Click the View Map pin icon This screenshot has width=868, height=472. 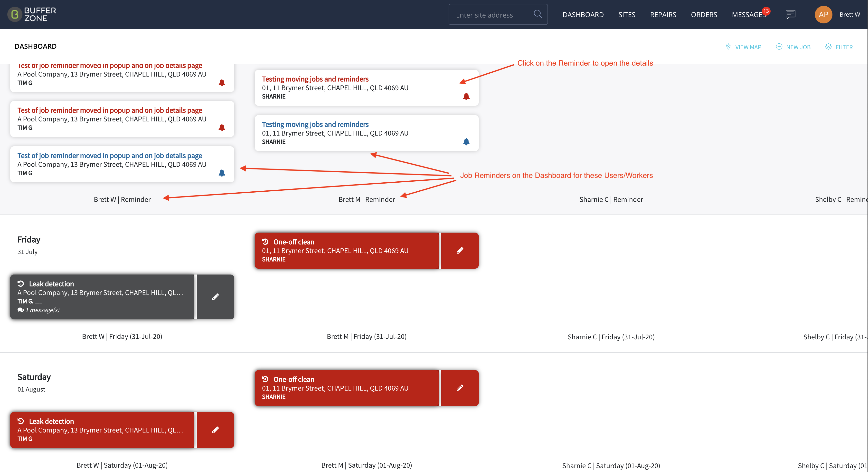coord(728,47)
